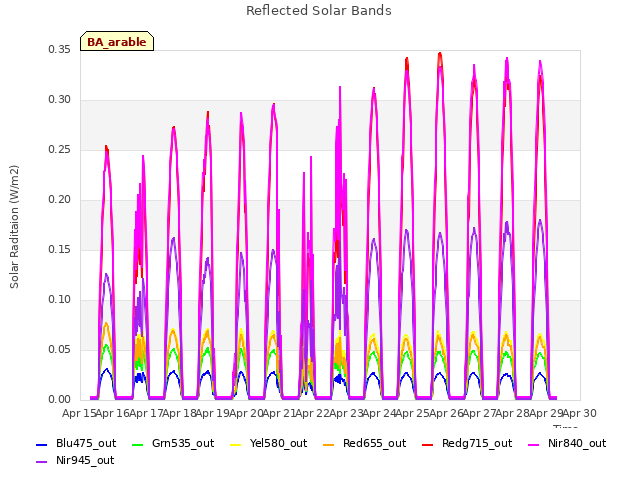The height and width of the screenshot is (480, 640).
Task: Click the Apr 18 x-axis date label
Action: (x=180, y=413)
